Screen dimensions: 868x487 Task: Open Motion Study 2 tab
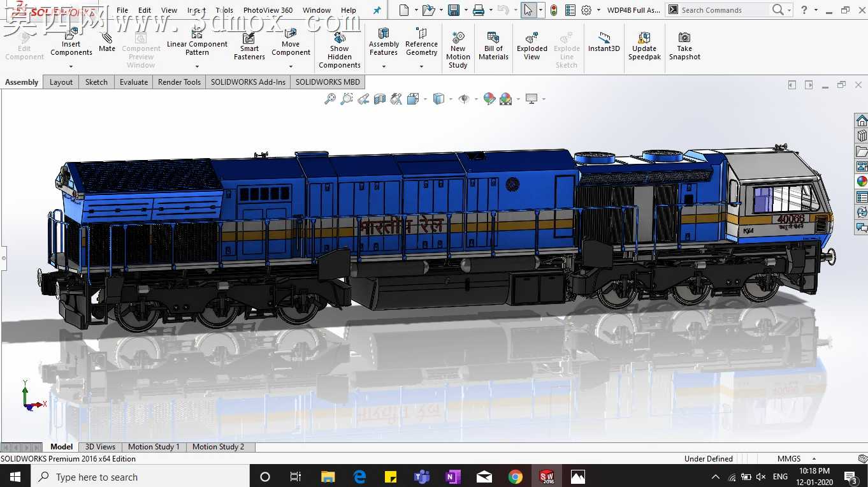[218, 447]
